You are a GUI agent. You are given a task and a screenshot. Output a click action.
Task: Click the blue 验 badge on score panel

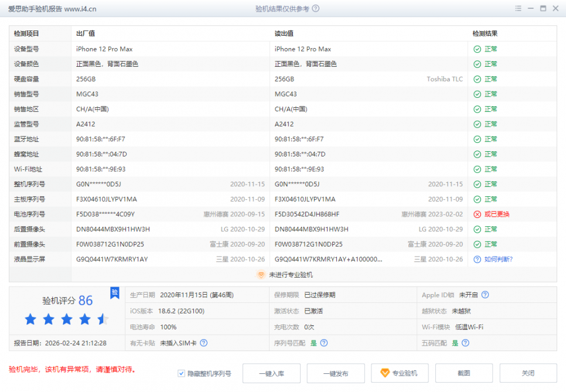[115, 292]
